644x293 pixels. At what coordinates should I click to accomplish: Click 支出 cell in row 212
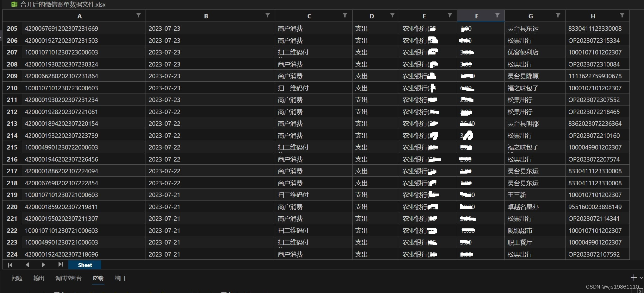point(376,112)
